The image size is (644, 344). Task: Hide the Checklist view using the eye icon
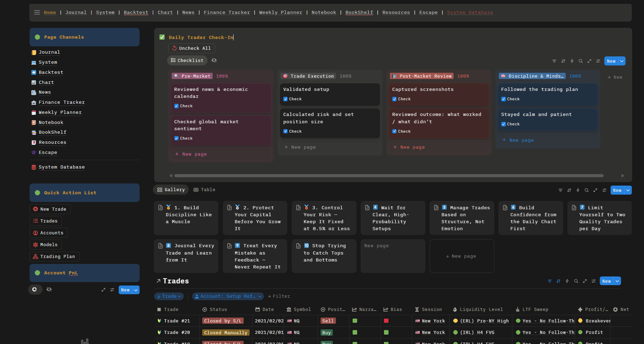click(x=214, y=61)
